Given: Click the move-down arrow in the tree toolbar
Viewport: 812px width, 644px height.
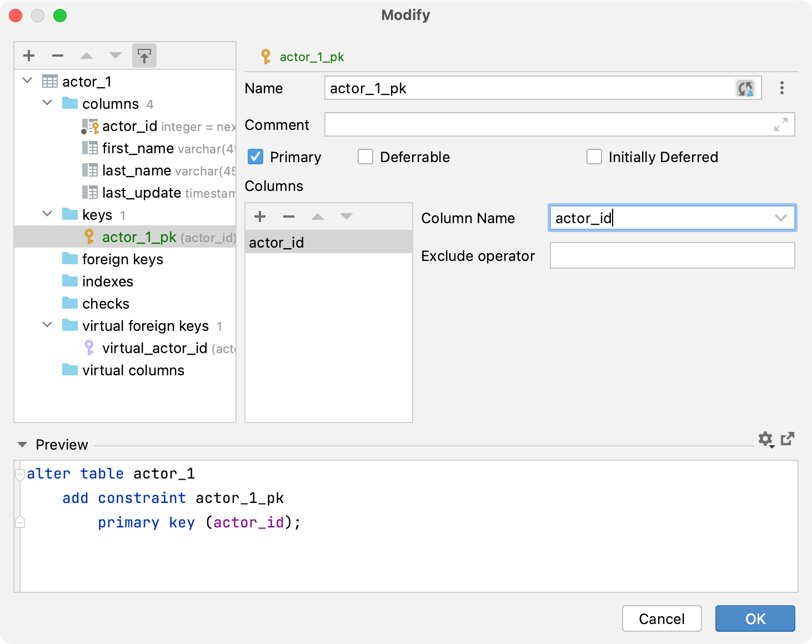Looking at the screenshot, I should pos(115,56).
